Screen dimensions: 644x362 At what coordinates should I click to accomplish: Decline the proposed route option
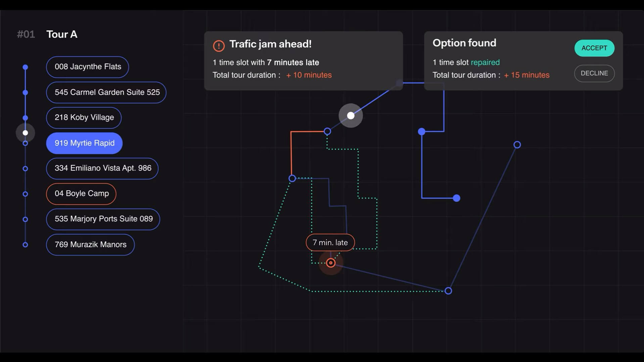pos(594,73)
